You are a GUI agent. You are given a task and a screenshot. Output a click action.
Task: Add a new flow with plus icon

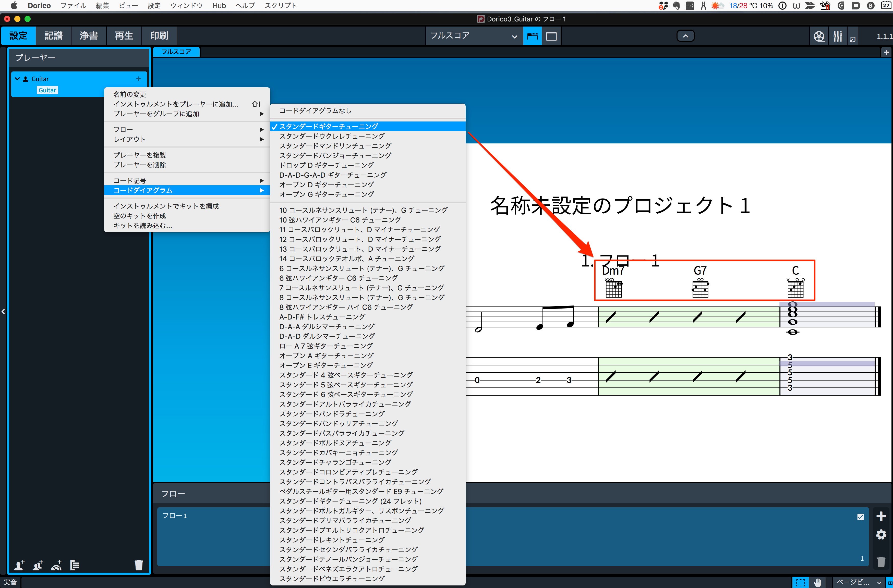881,516
